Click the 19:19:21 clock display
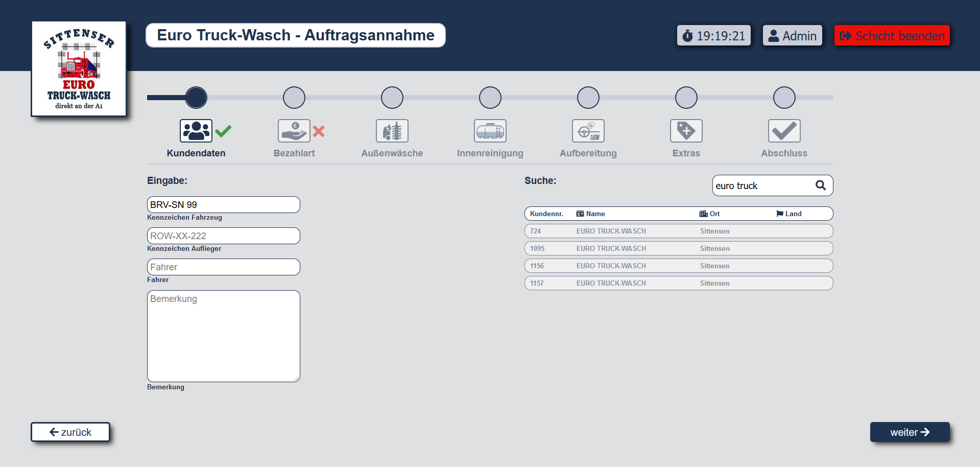 (714, 36)
